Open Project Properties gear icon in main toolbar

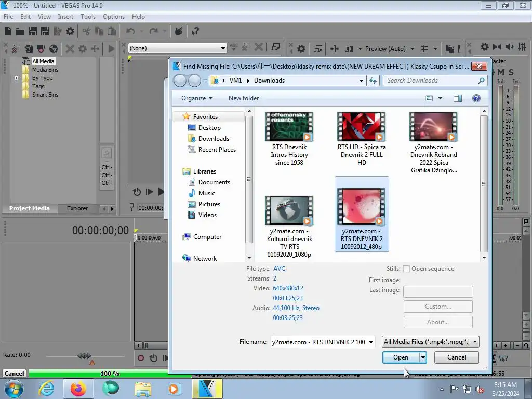pyautogui.click(x=70, y=32)
